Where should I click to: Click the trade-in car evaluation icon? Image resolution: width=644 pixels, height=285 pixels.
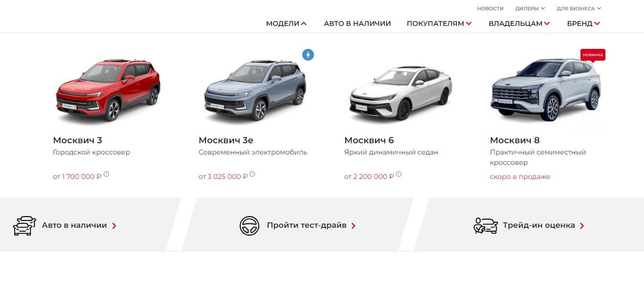486,226
